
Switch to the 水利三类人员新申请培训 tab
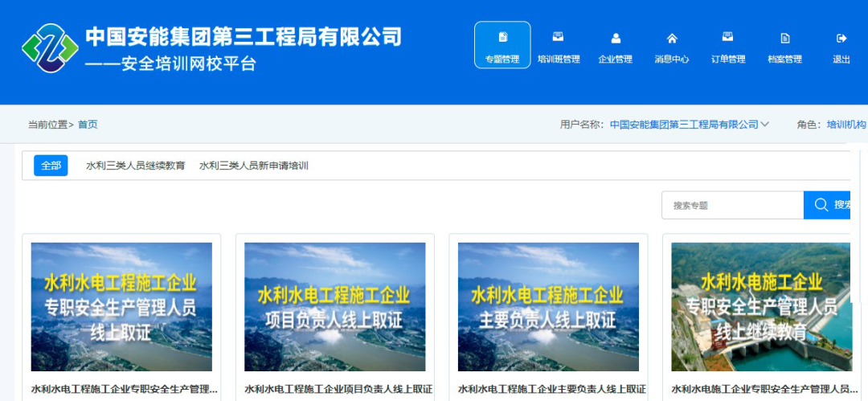tap(254, 166)
